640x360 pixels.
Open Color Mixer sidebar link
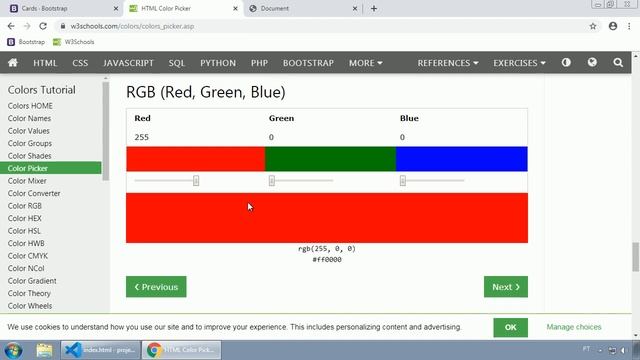pos(27,181)
